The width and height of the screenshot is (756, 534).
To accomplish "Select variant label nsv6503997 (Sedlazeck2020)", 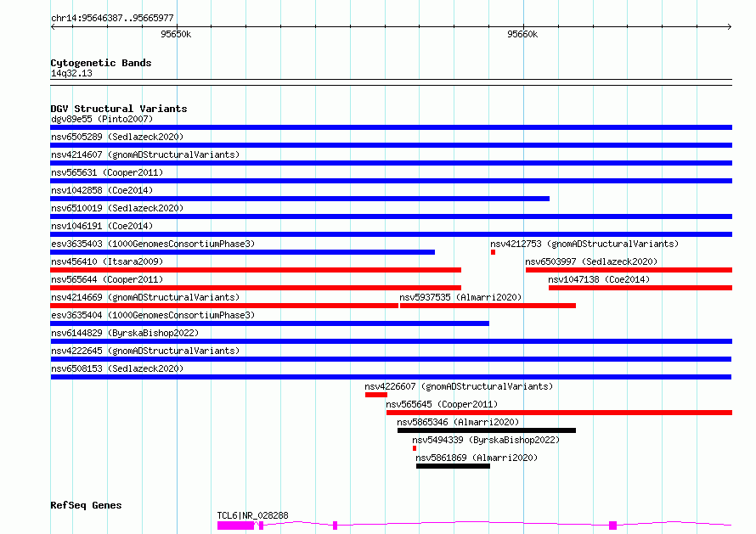I will (x=591, y=261).
